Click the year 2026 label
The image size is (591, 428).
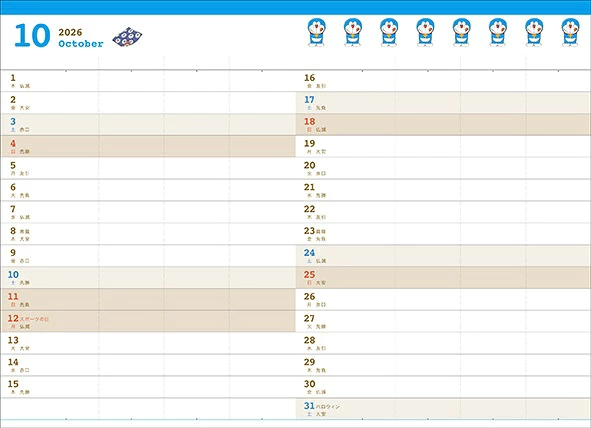(x=70, y=32)
